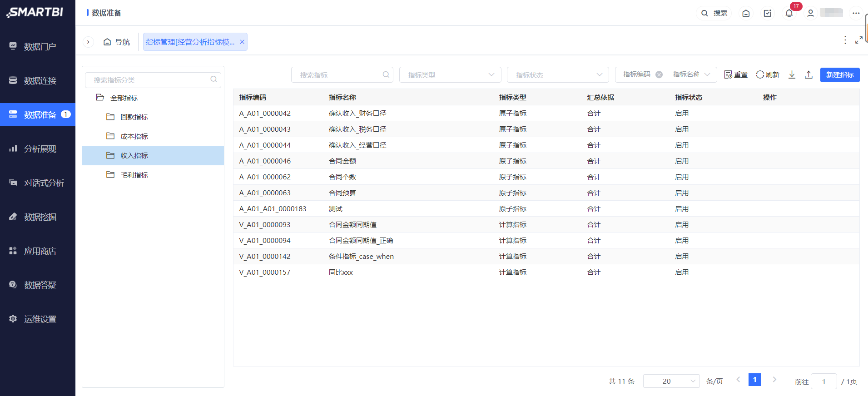The image size is (868, 396).
Task: Click search icon in 搜索指标 box
Action: tap(386, 74)
